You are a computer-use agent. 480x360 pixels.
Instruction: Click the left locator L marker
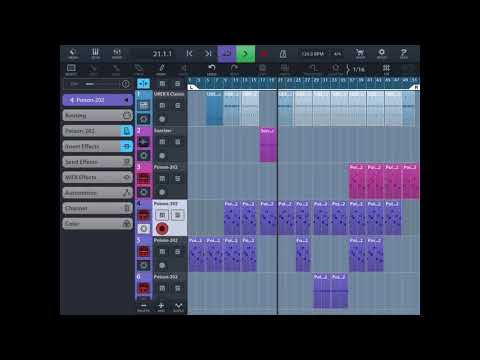(x=192, y=87)
